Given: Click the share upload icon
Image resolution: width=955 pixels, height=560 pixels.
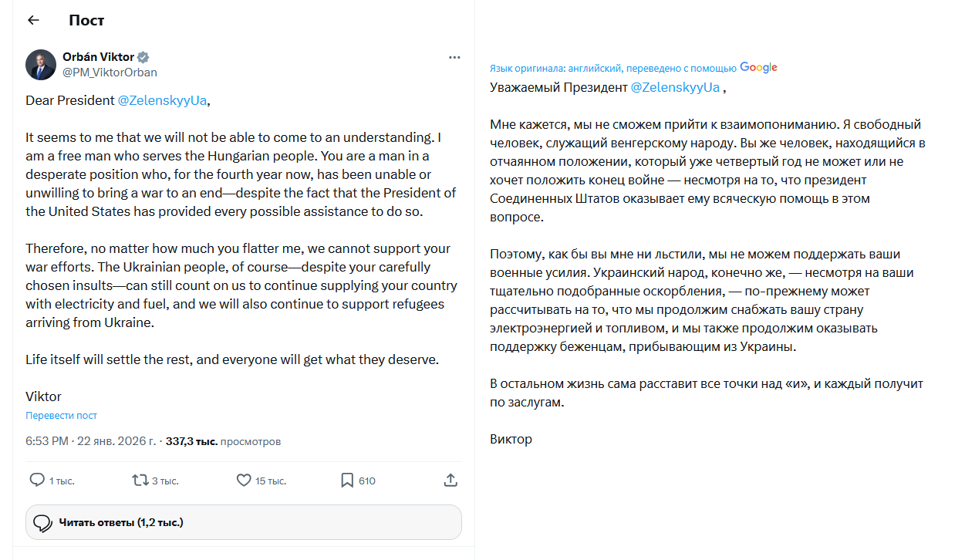Looking at the screenshot, I should (x=451, y=480).
